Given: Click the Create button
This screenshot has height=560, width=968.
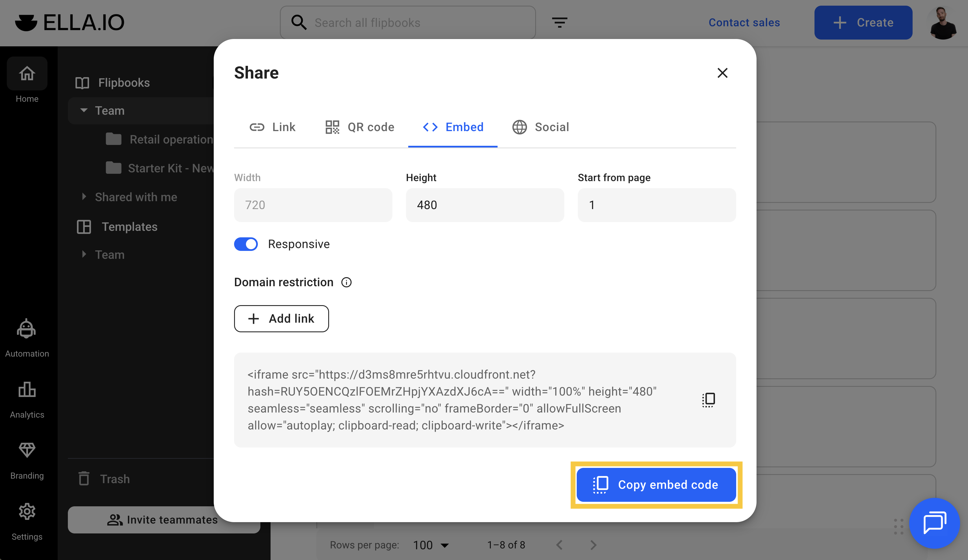Looking at the screenshot, I should coord(863,22).
